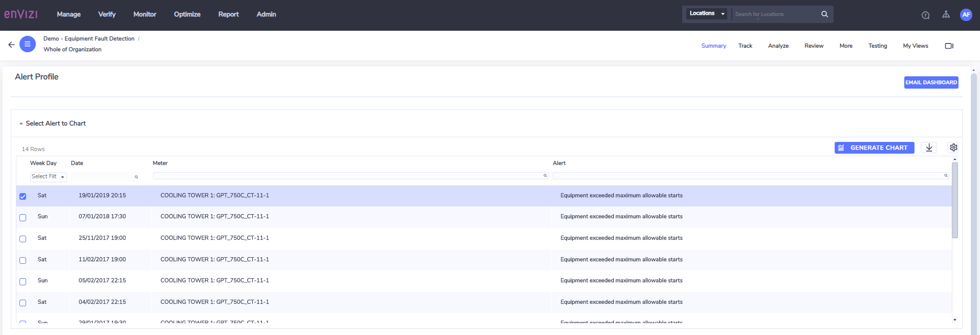Open grid settings gear icon
Screen dimensions: 980x335
pyautogui.click(x=953, y=148)
